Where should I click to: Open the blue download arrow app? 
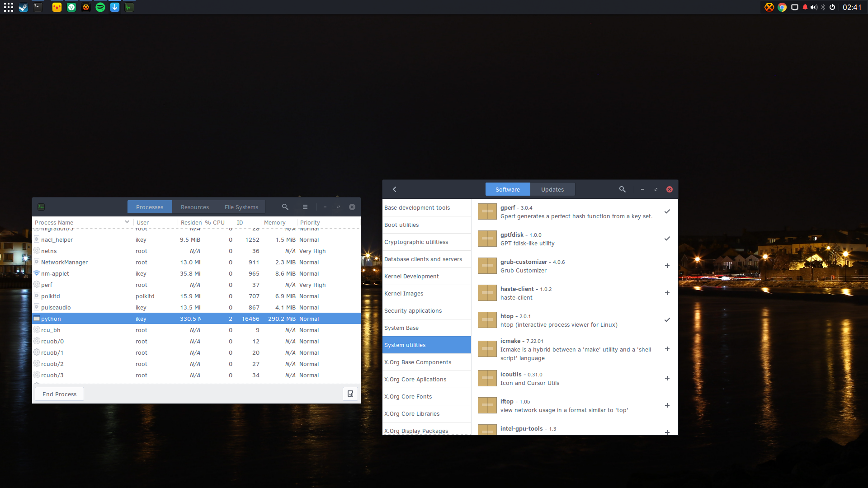coord(115,7)
